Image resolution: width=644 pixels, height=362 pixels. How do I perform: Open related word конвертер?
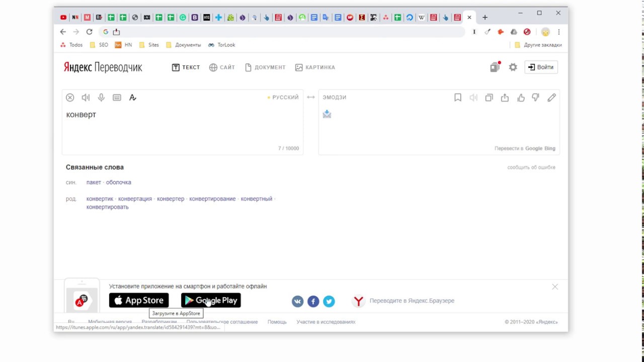click(x=171, y=199)
